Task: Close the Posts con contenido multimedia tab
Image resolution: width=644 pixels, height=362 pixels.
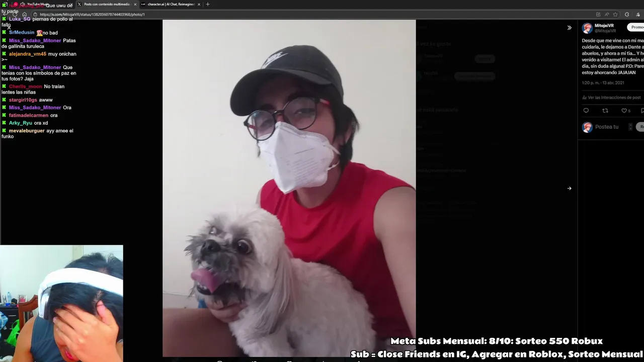Action: [135, 4]
